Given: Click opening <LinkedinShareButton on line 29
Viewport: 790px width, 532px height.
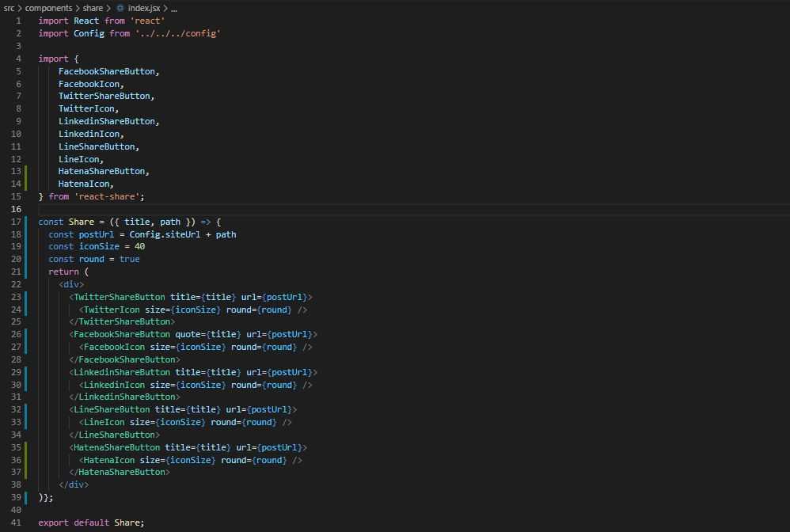Looking at the screenshot, I should (120, 371).
